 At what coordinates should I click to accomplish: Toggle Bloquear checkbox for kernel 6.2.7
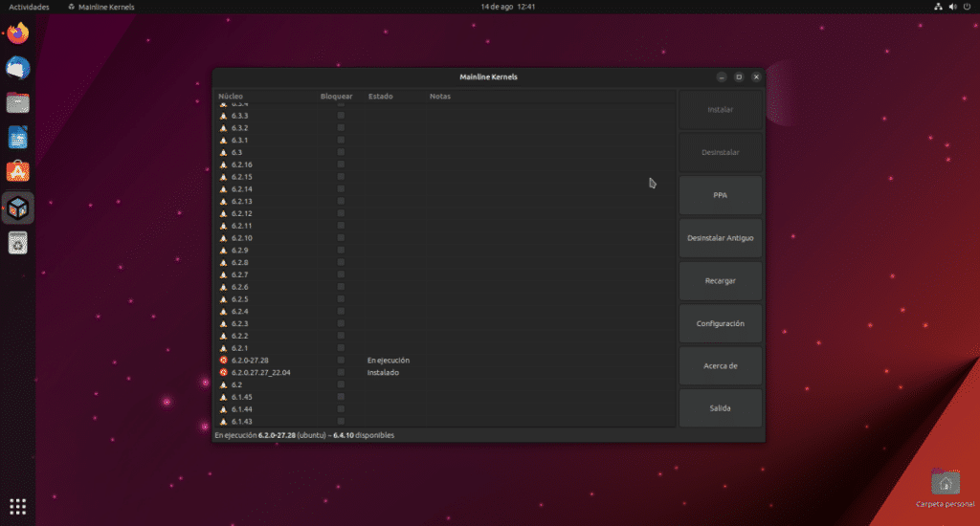[341, 274]
